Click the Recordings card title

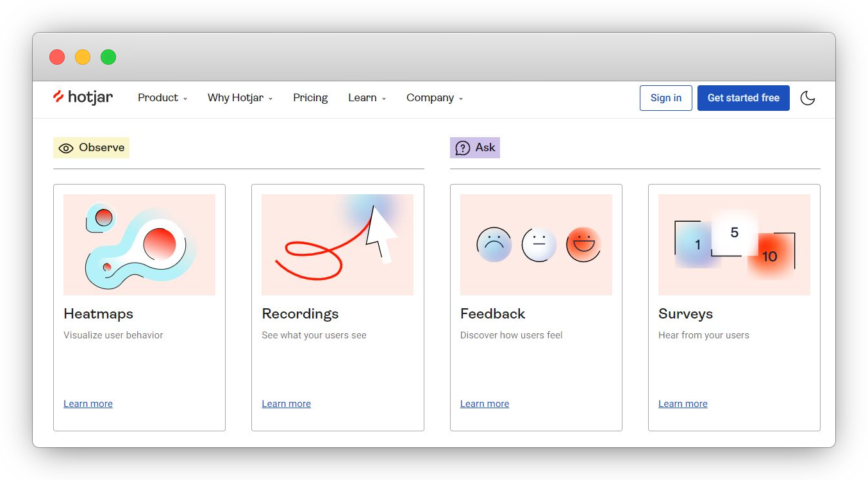coord(300,314)
